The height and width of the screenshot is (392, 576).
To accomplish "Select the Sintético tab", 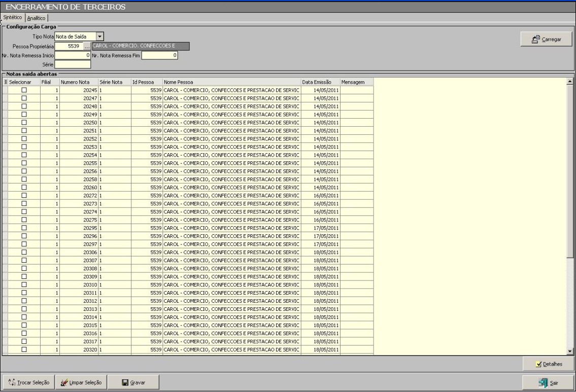I will 13,18.
